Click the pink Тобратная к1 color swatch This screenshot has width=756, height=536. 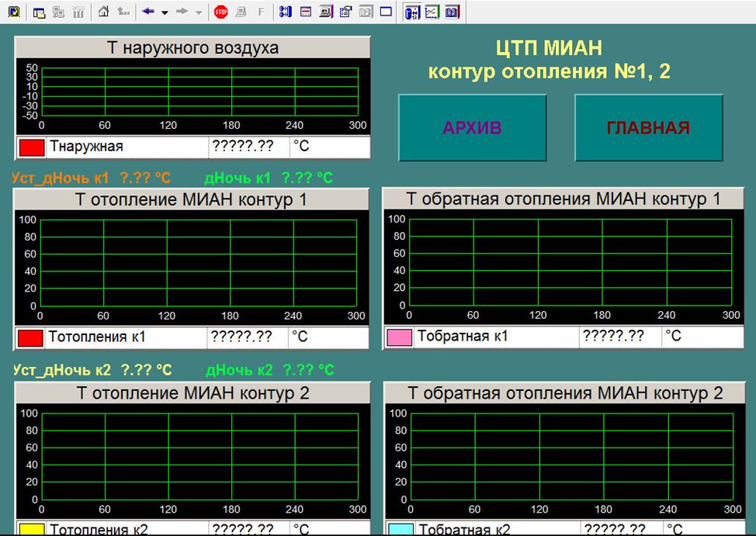399,337
